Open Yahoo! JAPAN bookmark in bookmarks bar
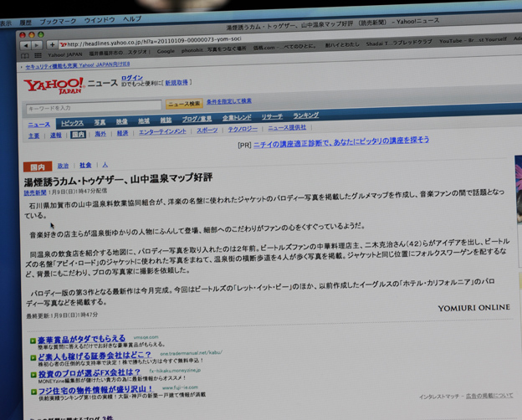This screenshot has width=522, height=420. 65,54
